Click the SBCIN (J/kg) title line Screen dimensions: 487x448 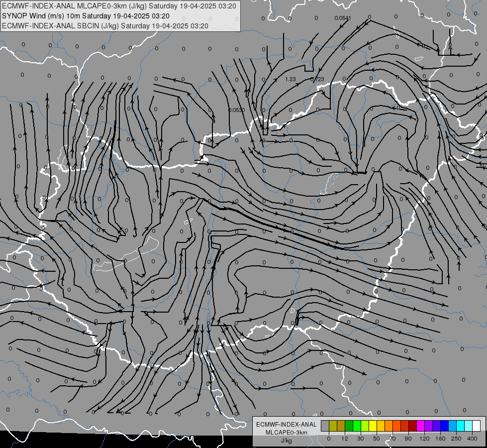(105, 26)
